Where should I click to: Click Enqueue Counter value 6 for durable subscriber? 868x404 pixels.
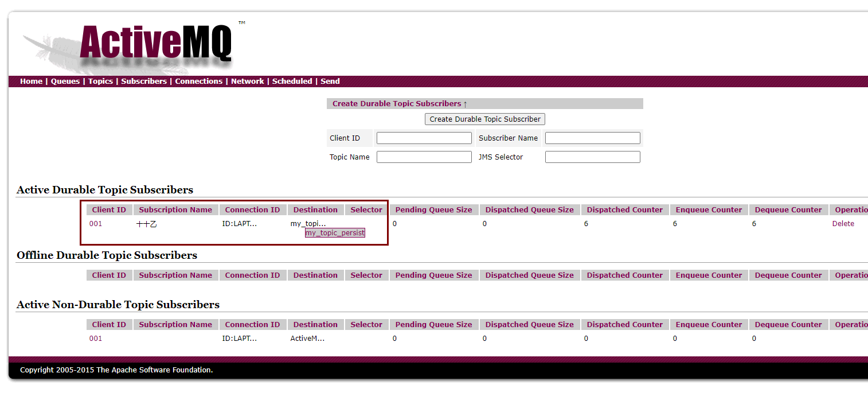(675, 224)
